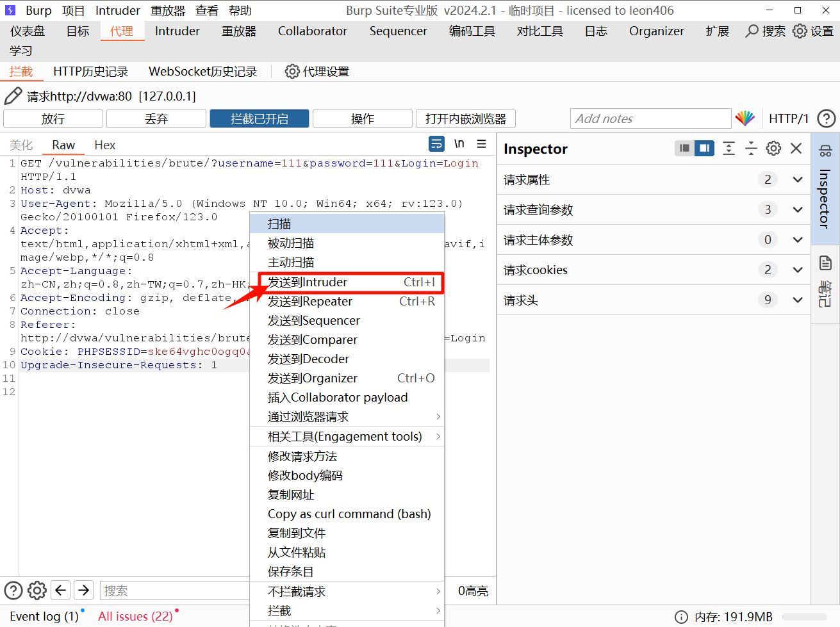Switch Inspector to single-column layout icon
840x627 pixels.
(x=684, y=149)
